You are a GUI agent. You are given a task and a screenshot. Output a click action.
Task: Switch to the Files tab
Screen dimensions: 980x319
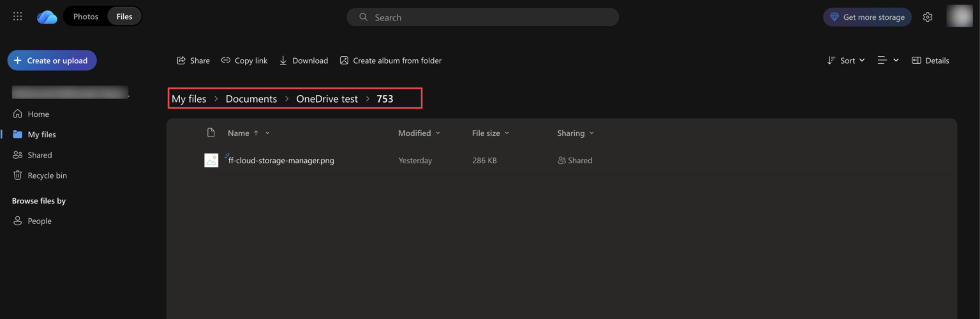(124, 17)
